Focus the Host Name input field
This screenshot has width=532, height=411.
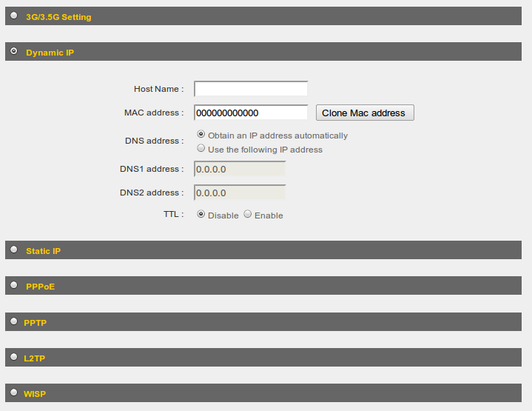coord(251,89)
